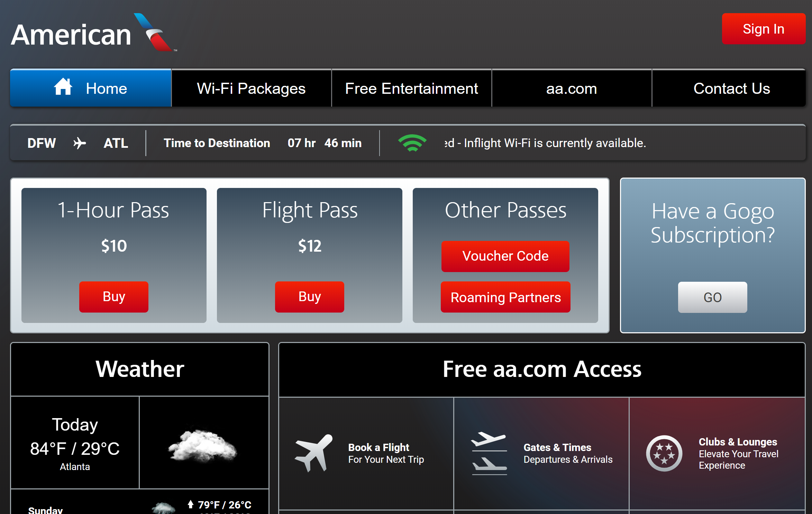Click the Gates & Times departures icon
Image resolution: width=812 pixels, height=514 pixels.
tap(489, 453)
